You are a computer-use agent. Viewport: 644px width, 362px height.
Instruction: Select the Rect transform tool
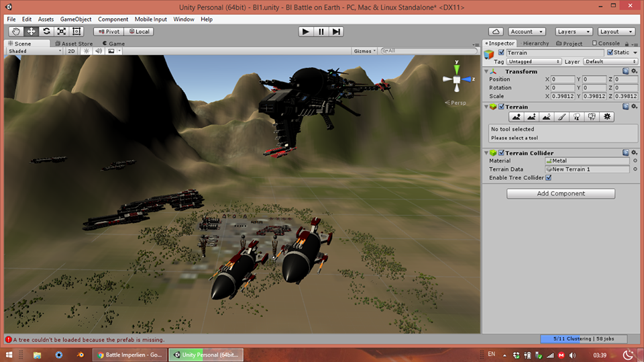tap(76, 32)
